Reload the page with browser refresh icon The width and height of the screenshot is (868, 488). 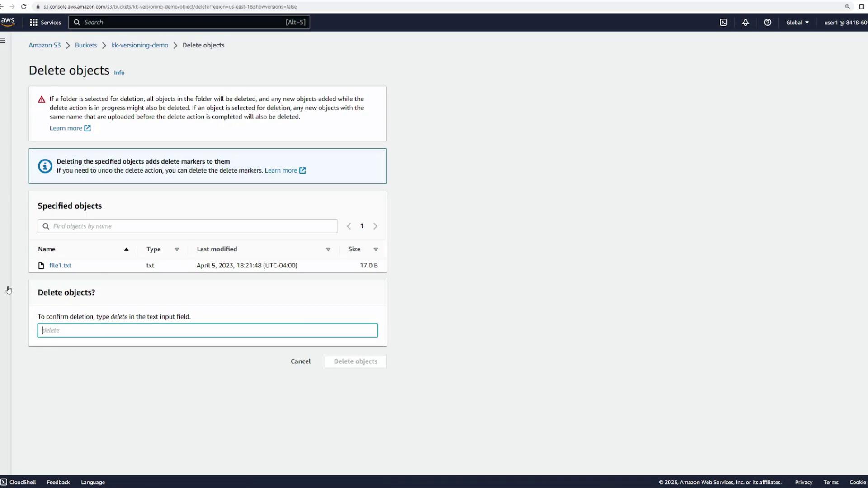click(24, 7)
